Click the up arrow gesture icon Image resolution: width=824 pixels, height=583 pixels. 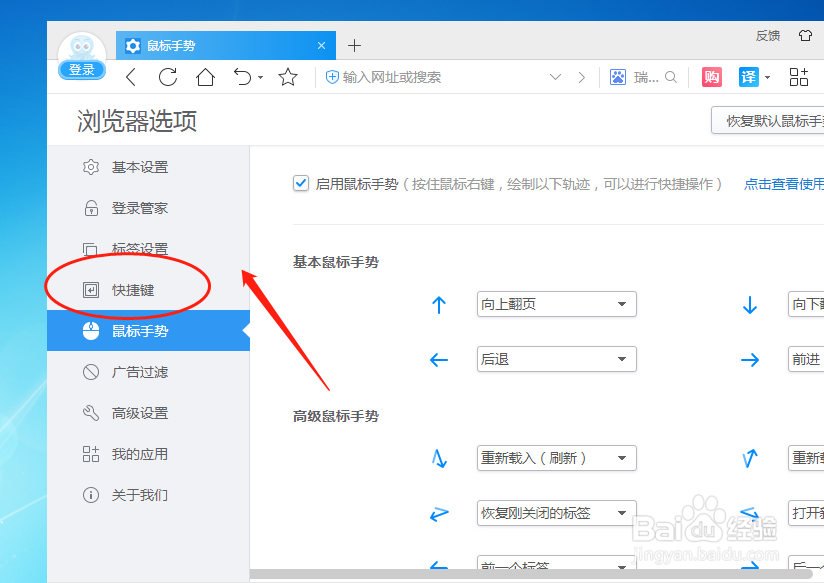click(x=439, y=304)
